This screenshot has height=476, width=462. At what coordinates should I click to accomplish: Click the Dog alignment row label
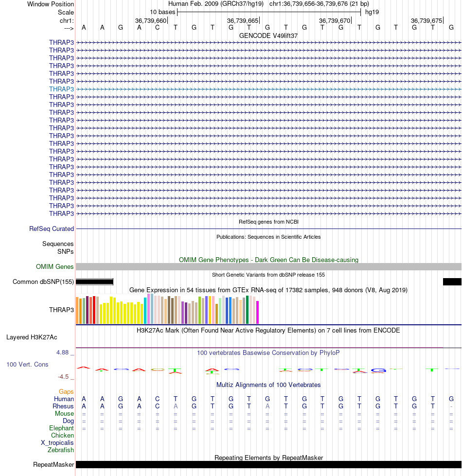click(68, 421)
